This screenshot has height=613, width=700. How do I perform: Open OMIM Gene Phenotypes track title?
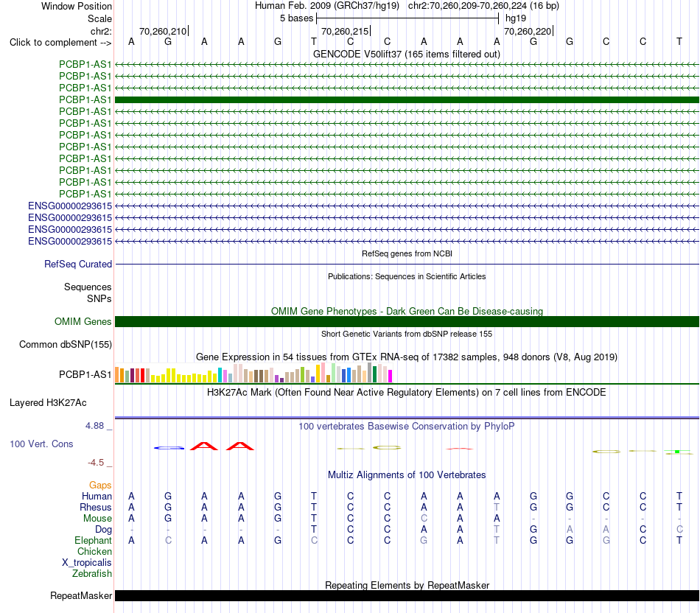[407, 311]
